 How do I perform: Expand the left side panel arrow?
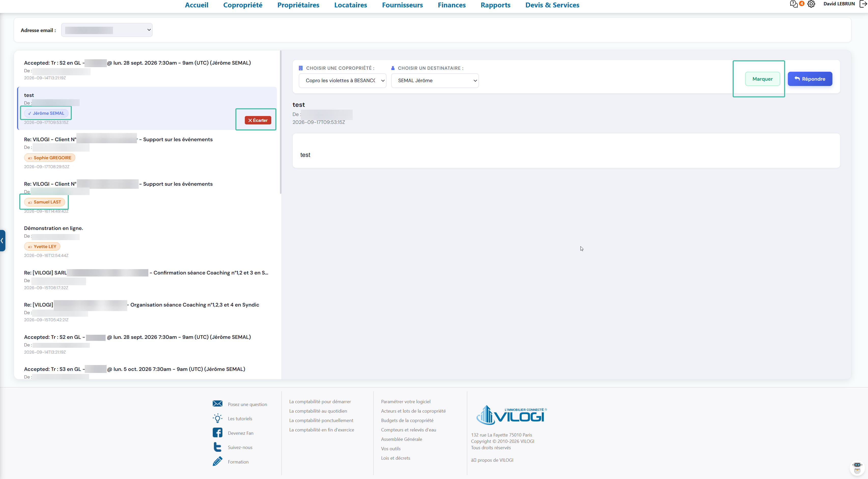pyautogui.click(x=2, y=240)
